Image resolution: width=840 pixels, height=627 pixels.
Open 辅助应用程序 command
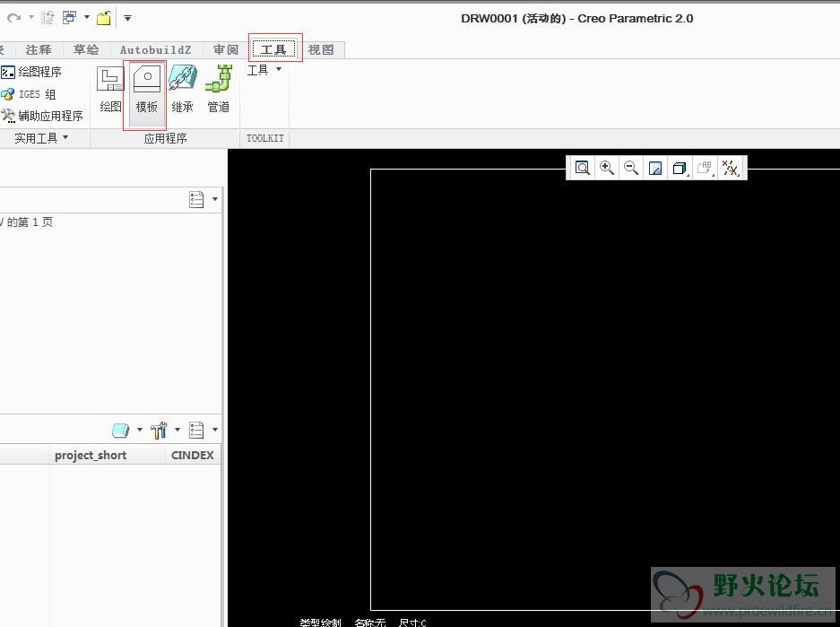[42, 116]
